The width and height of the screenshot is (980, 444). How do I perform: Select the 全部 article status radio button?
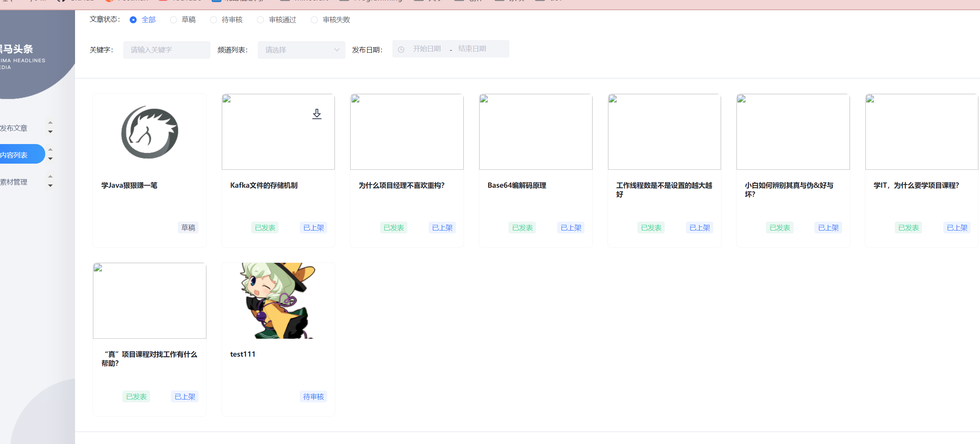(x=133, y=20)
